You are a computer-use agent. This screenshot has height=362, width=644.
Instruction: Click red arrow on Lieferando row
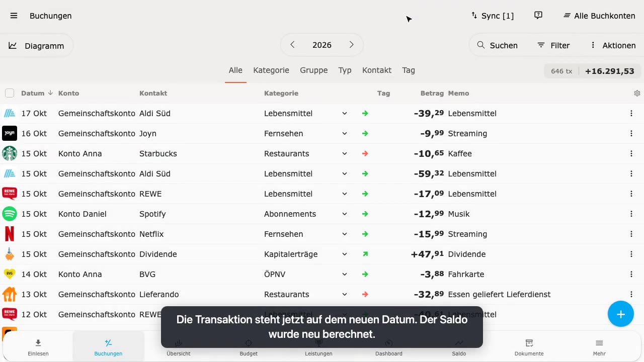click(365, 294)
